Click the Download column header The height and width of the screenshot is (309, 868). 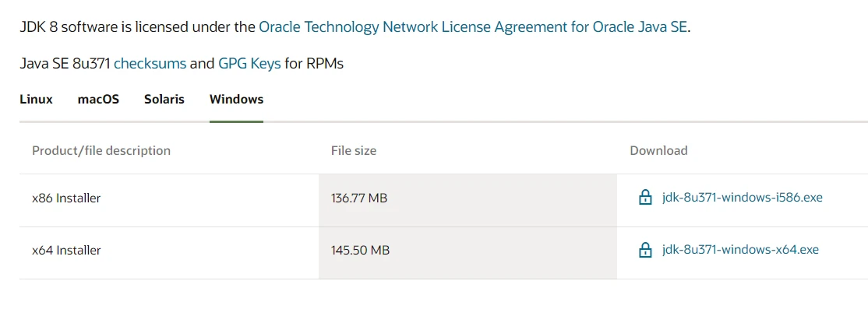pyautogui.click(x=658, y=150)
